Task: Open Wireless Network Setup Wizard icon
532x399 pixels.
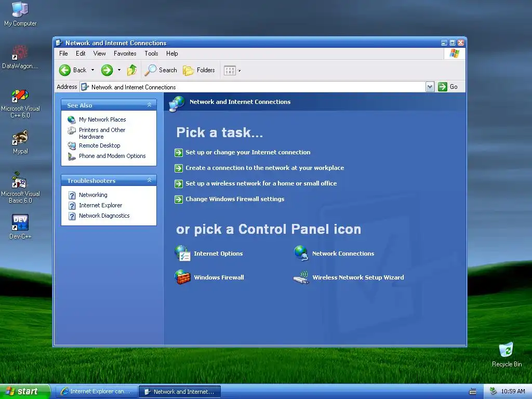Action: [301, 277]
